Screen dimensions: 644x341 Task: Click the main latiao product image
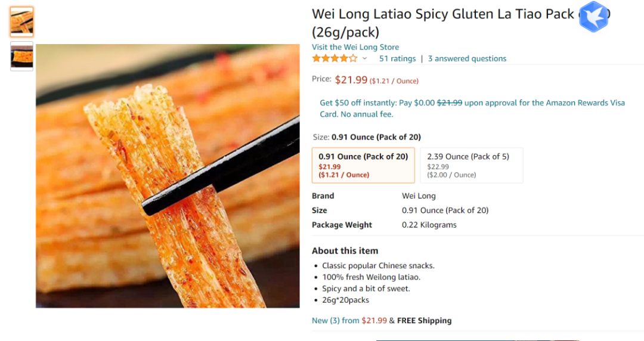[168, 176]
